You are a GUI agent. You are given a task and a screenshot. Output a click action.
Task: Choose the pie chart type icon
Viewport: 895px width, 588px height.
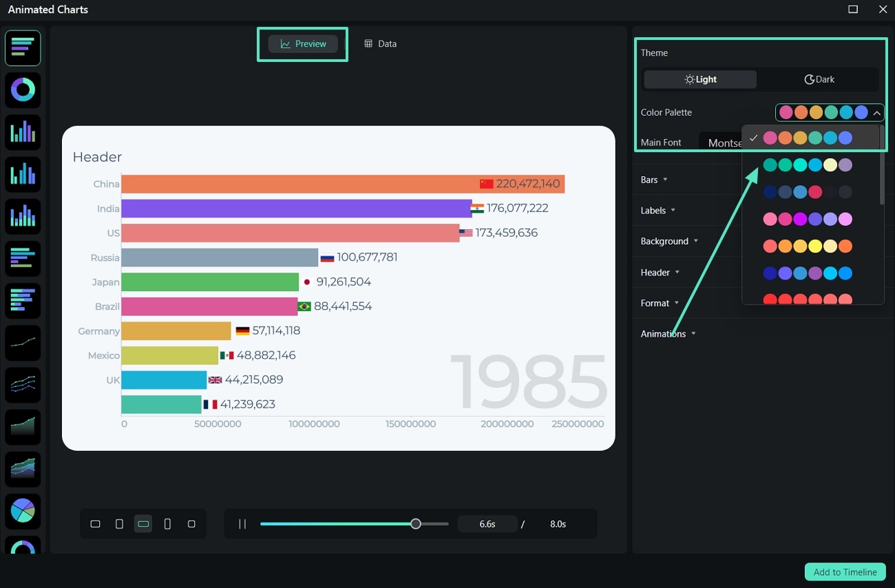tap(23, 511)
